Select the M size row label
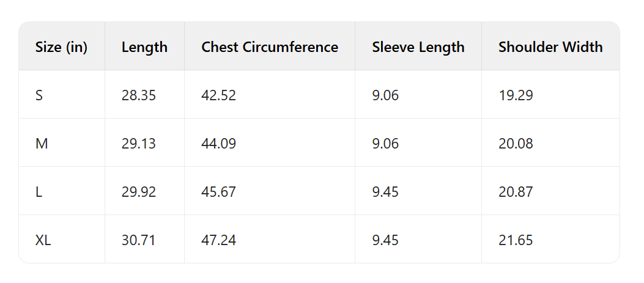The image size is (644, 283). coord(42,144)
